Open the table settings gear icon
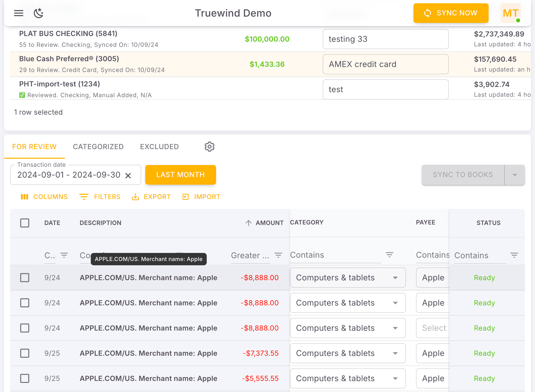This screenshot has width=535, height=392. click(209, 147)
